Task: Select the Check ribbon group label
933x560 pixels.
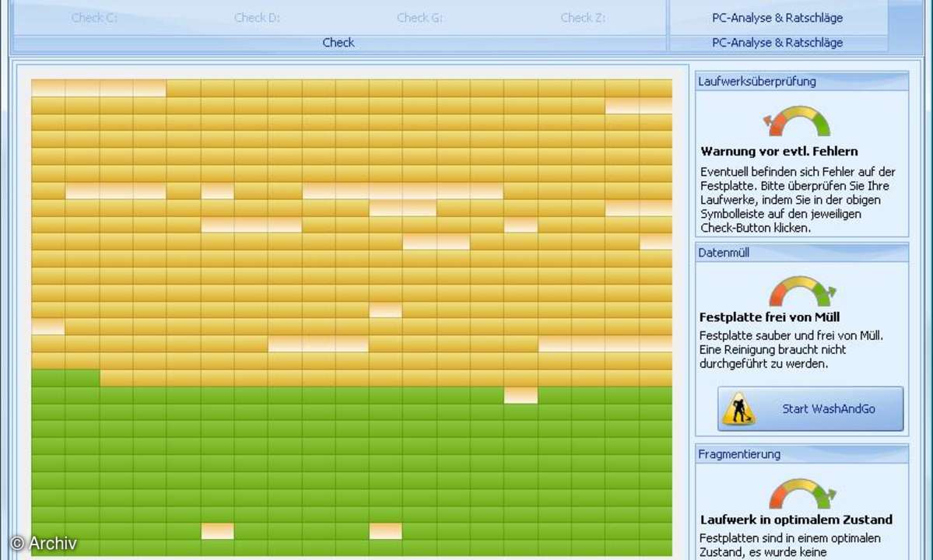Action: [338, 43]
